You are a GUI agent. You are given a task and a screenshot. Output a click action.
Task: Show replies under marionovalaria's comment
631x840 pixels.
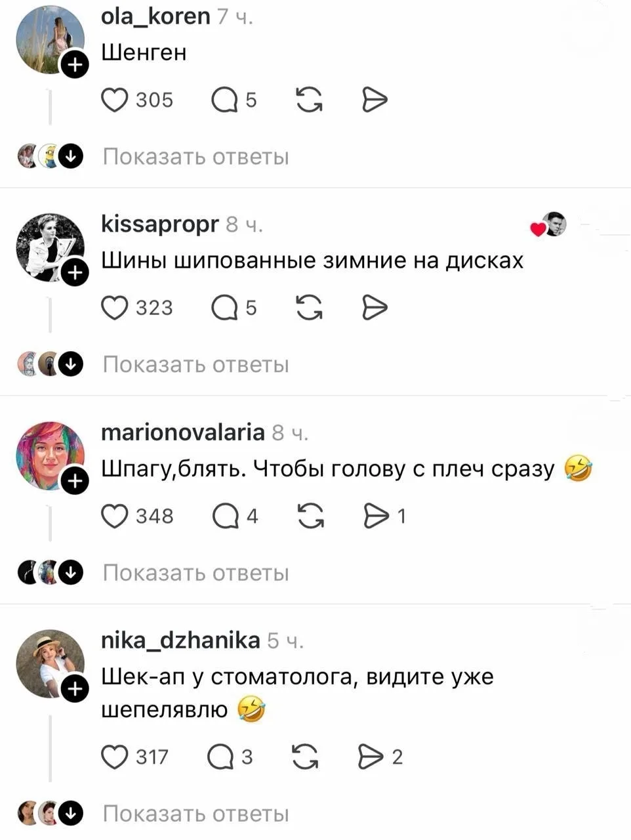[x=195, y=573]
